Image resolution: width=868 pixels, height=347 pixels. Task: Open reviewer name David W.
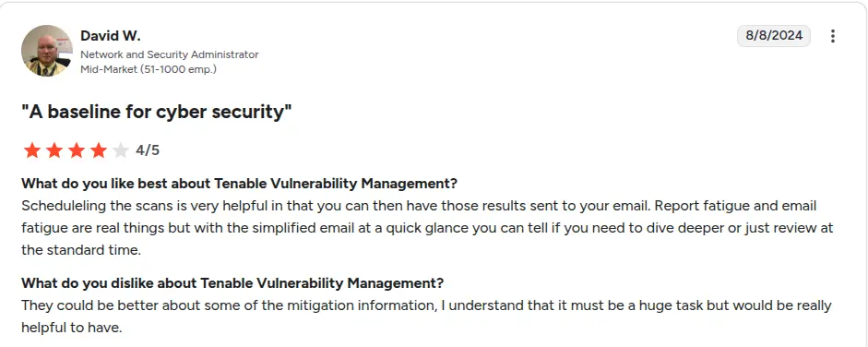coord(110,36)
